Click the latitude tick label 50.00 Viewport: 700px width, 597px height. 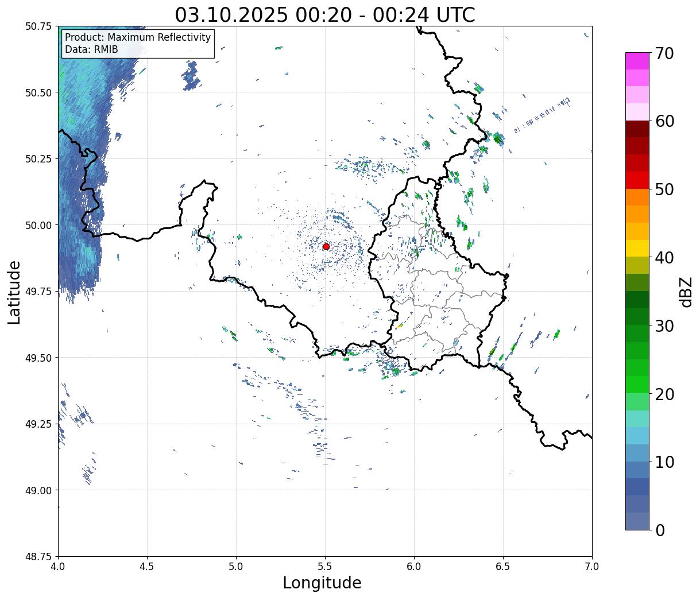[38, 225]
